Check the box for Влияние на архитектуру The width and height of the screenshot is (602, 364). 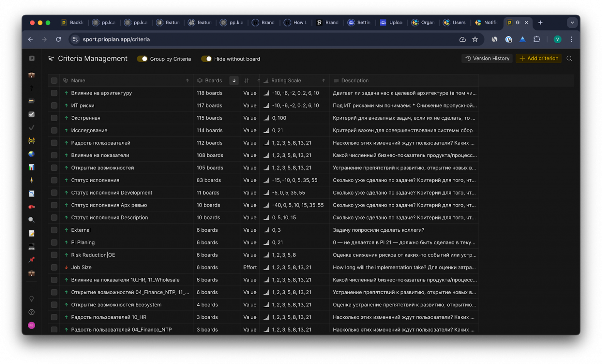(54, 93)
